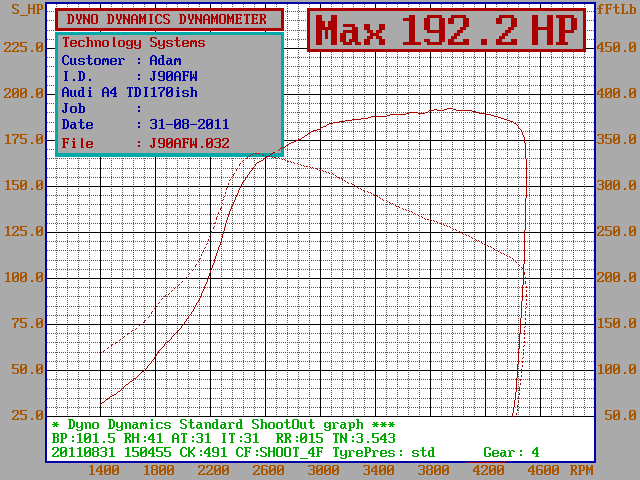The image size is (640, 480).
Task: Select the 'Technology Systems' heading
Action: (x=133, y=42)
